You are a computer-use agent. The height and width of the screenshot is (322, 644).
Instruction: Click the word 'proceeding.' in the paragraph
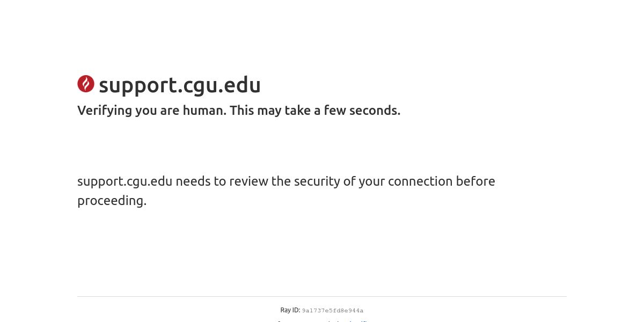coord(112,201)
